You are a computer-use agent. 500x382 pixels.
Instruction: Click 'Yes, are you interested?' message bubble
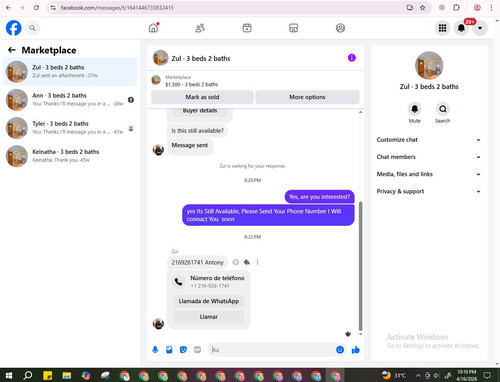click(319, 197)
